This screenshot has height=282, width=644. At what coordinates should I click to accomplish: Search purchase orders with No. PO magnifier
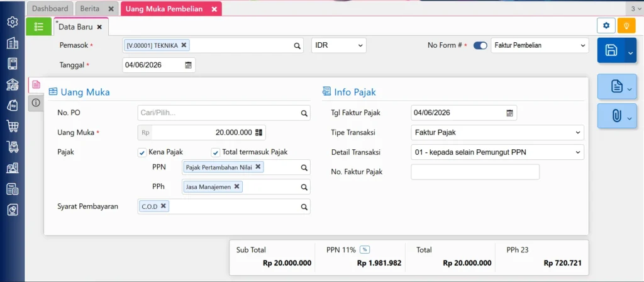(304, 113)
